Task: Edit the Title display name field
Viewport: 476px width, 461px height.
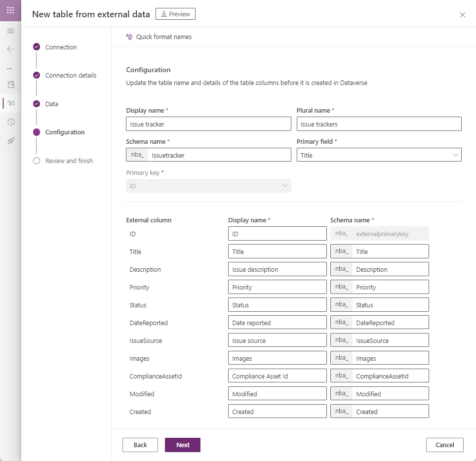Action: point(277,251)
